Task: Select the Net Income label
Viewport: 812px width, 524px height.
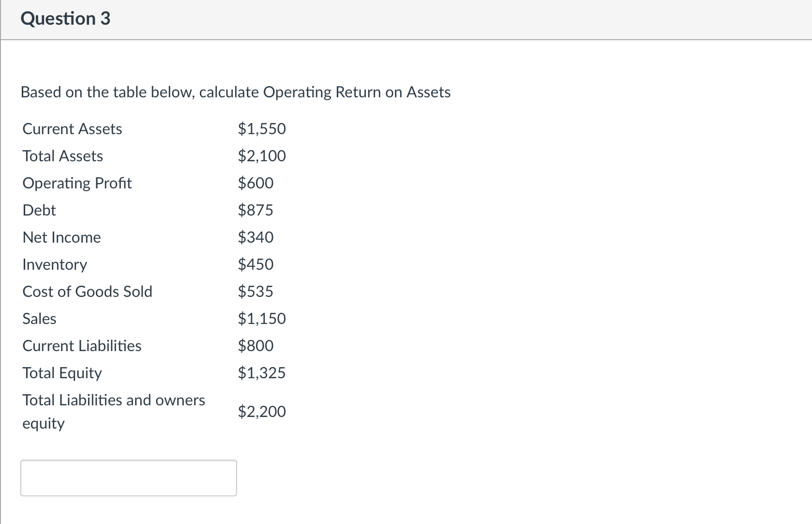Action: coord(61,237)
